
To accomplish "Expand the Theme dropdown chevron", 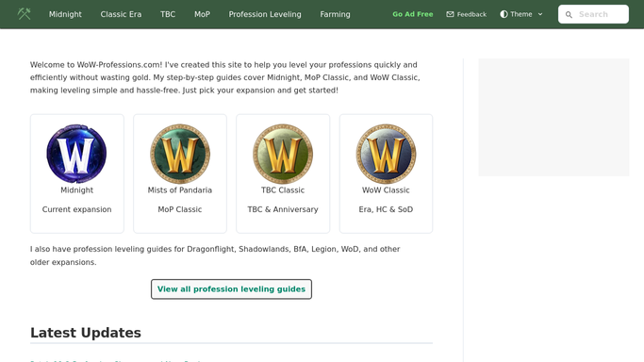I will pyautogui.click(x=540, y=14).
